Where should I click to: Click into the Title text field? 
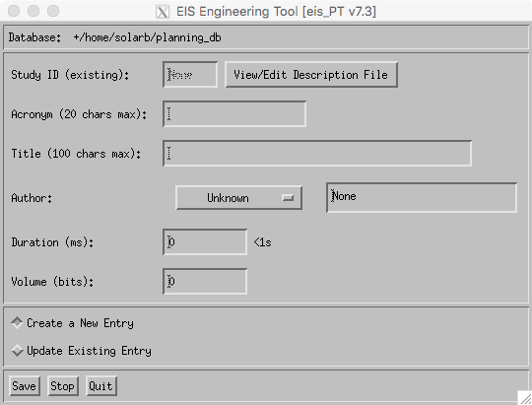tap(317, 153)
